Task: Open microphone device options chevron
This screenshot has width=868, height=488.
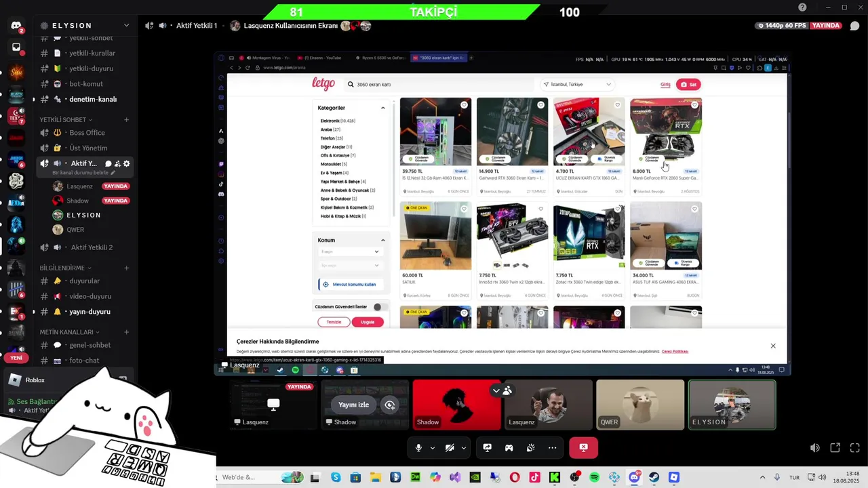Action: [x=432, y=448]
